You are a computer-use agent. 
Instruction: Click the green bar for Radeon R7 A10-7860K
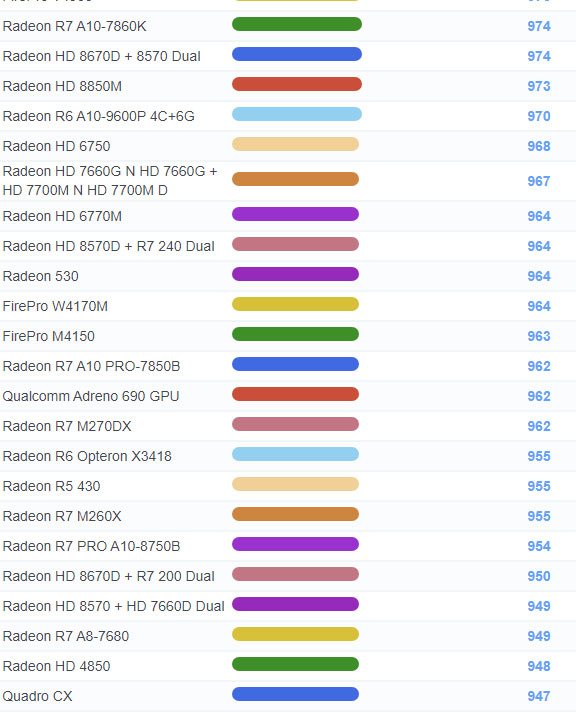(x=297, y=24)
